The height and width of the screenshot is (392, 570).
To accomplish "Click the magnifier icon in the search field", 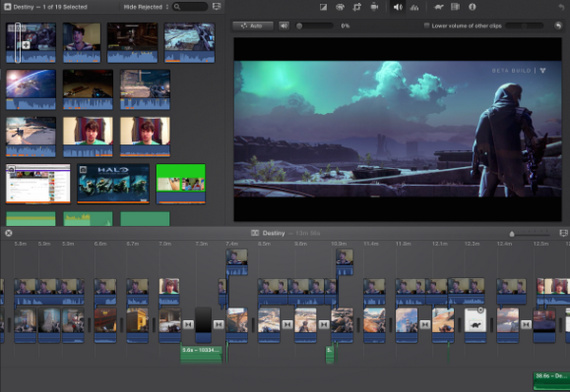I will click(177, 7).
